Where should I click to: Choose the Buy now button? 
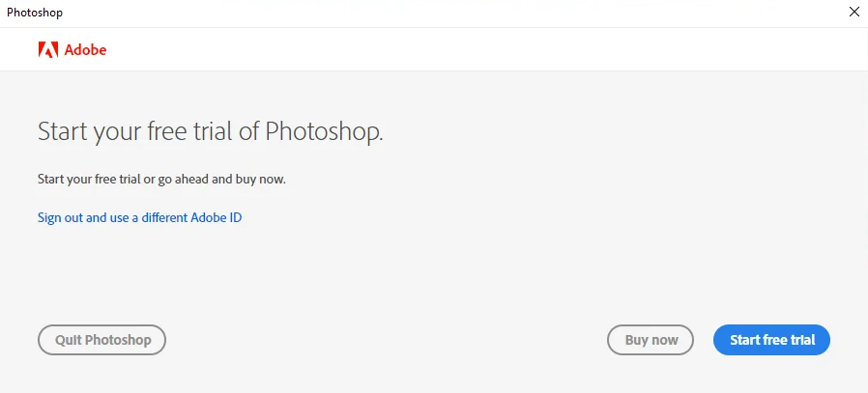coord(651,339)
